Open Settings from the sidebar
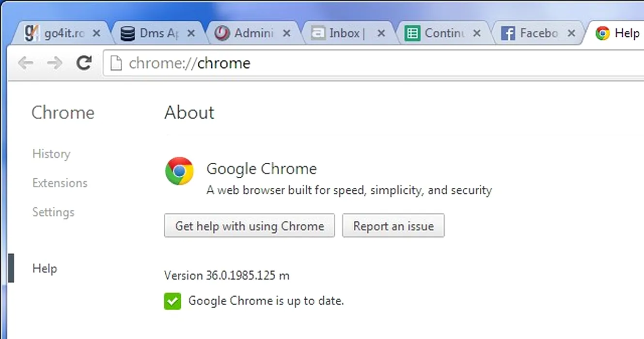Screen dimensions: 644x339 tap(53, 212)
